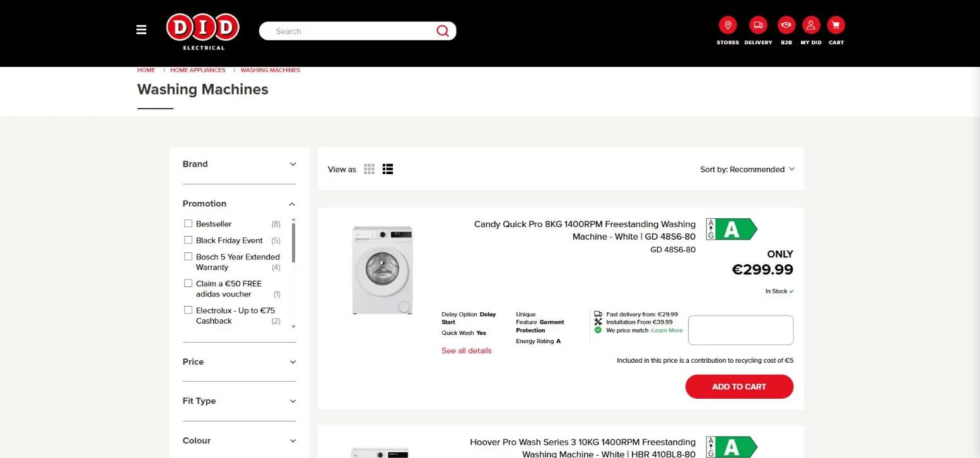Open the Delivery truck icon
Image resolution: width=980 pixels, height=458 pixels.
(x=758, y=25)
